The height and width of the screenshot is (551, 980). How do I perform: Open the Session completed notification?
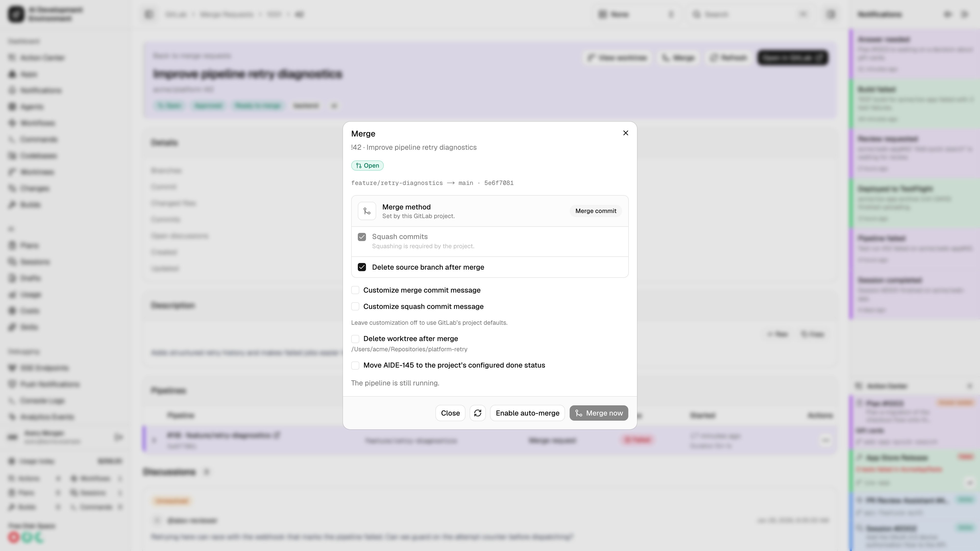point(915,295)
